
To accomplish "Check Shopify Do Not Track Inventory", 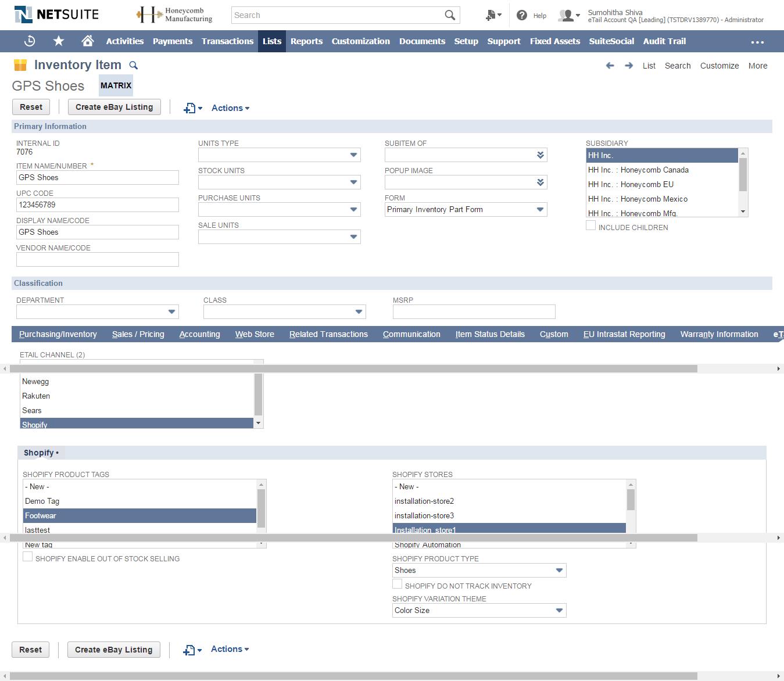I will click(x=397, y=584).
